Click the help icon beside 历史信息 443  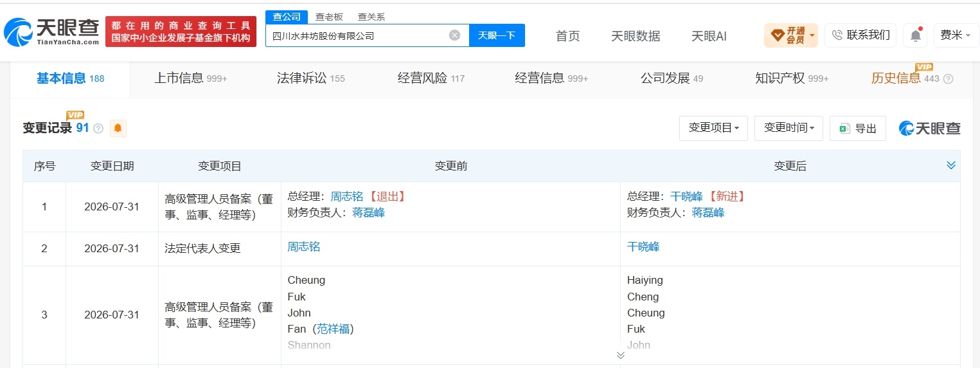coord(948,79)
